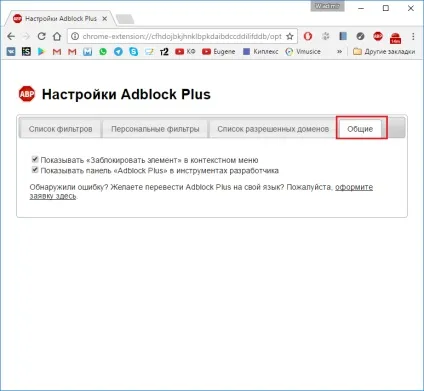Open the VK bookmark
The image size is (424, 391).
pos(11,52)
